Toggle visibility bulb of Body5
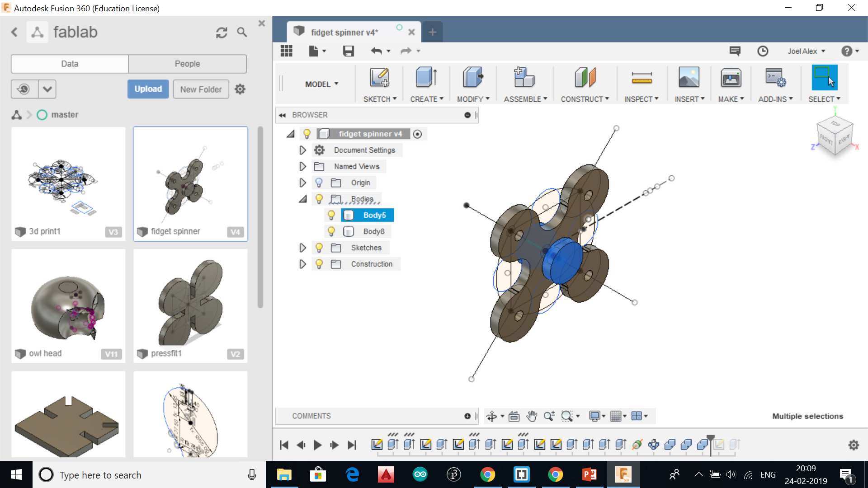 (x=331, y=215)
